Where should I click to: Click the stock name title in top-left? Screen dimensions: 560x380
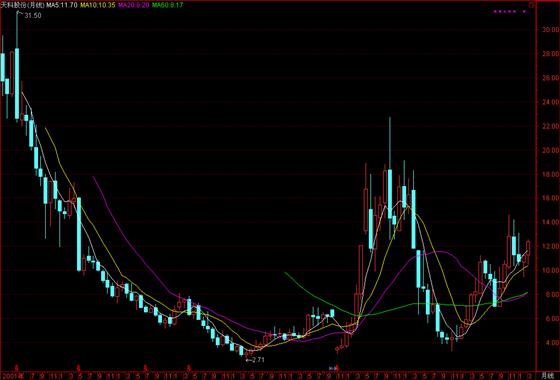tap(23, 5)
